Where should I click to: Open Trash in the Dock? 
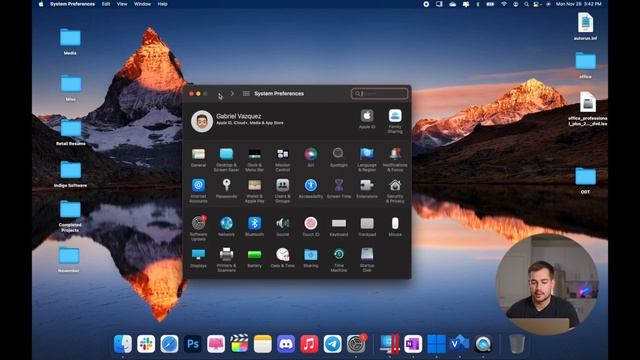pos(517,344)
